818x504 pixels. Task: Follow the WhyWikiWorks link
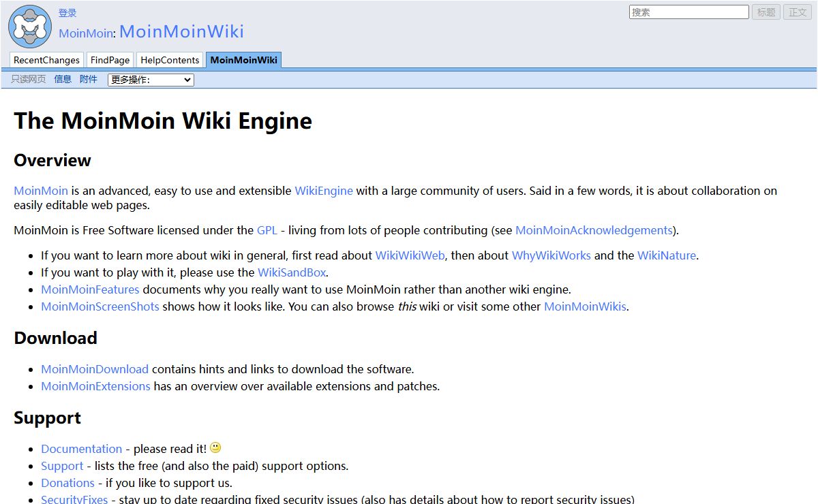[551, 255]
